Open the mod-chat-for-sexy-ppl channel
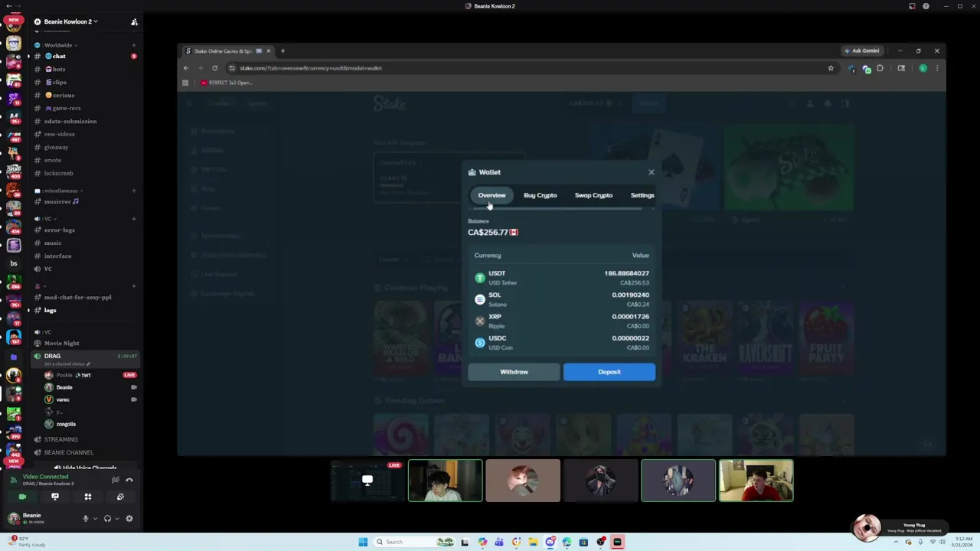The height and width of the screenshot is (551, 980). click(x=84, y=297)
